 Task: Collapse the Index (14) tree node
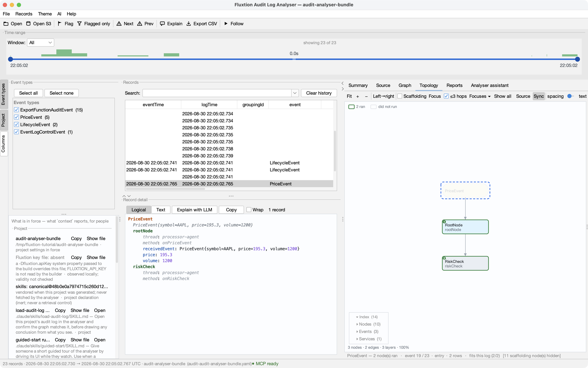(x=357, y=317)
